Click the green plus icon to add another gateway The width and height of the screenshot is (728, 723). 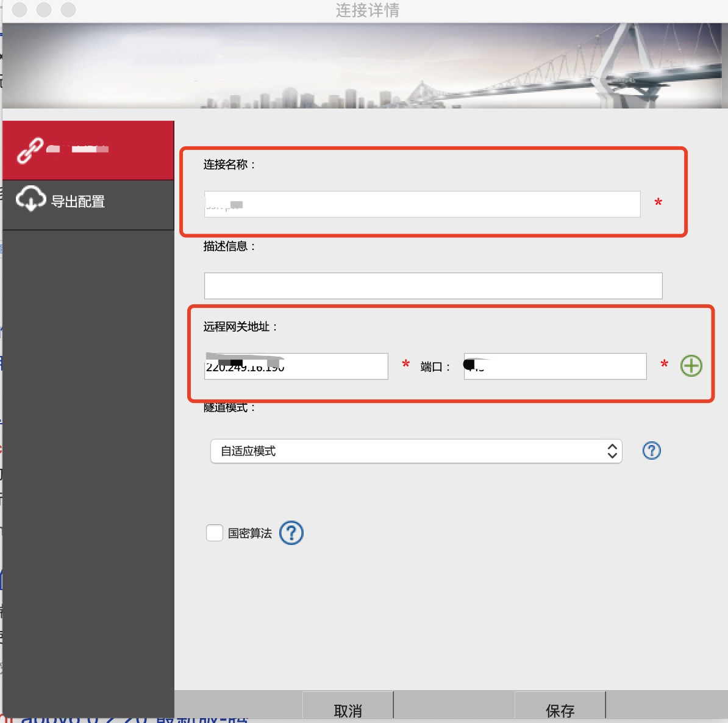pyautogui.click(x=691, y=366)
